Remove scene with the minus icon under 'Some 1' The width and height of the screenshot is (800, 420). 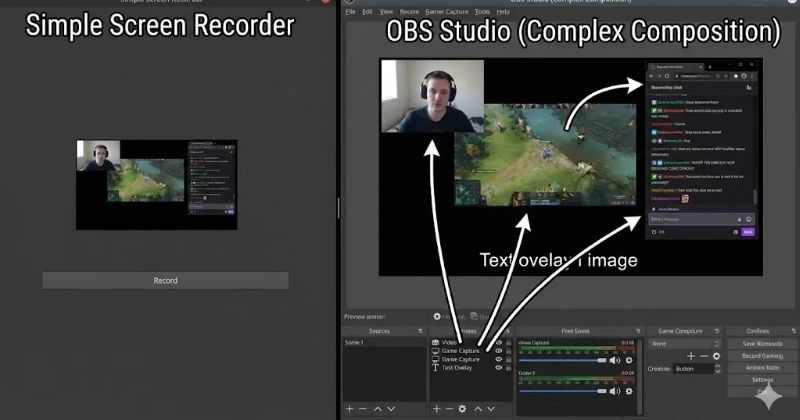[x=362, y=409]
